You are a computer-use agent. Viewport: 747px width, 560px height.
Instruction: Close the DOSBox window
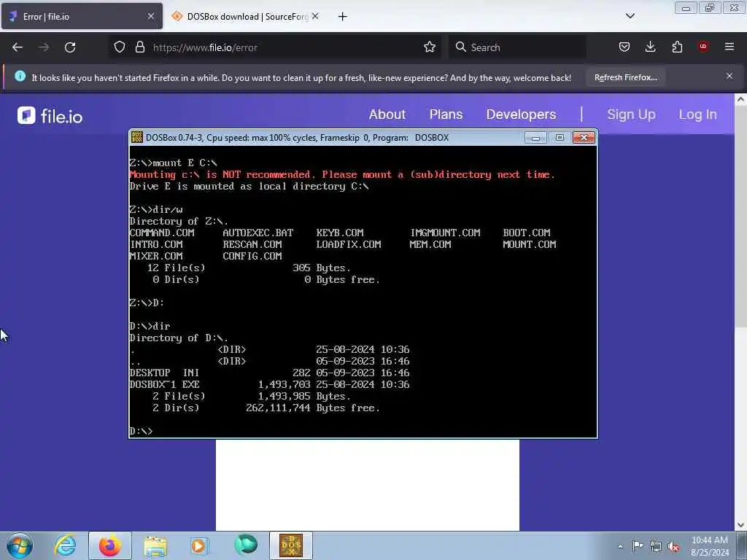pos(584,138)
